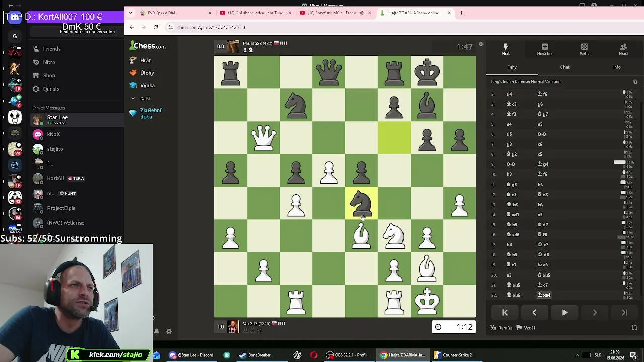644x362 pixels.
Task: Jump to the last move
Action: point(624,312)
